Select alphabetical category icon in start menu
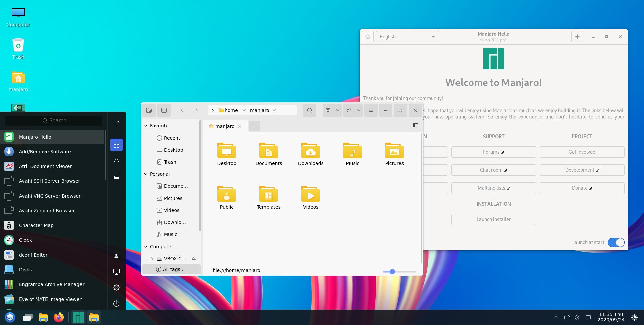 click(116, 161)
